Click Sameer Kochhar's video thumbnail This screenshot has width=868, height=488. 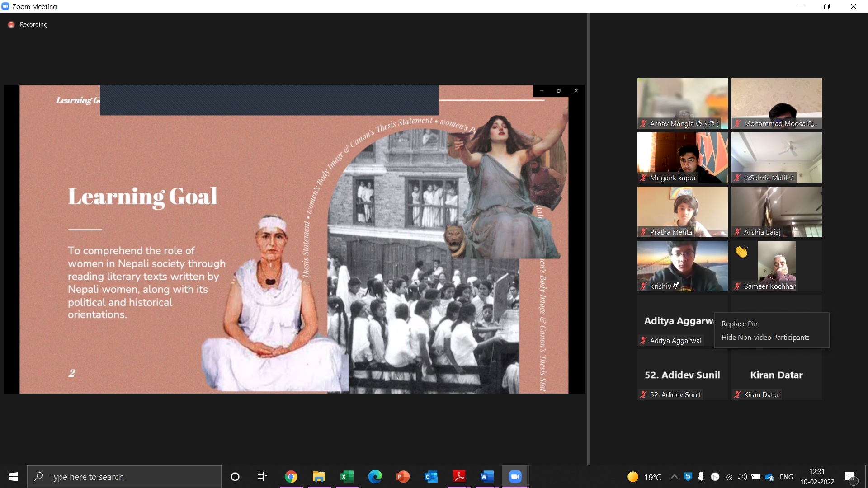point(776,266)
